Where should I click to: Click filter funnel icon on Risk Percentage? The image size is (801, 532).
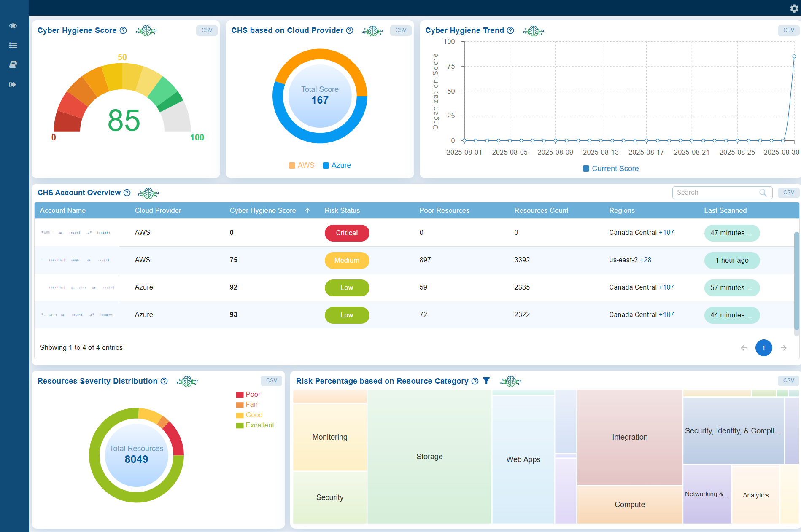486,381
